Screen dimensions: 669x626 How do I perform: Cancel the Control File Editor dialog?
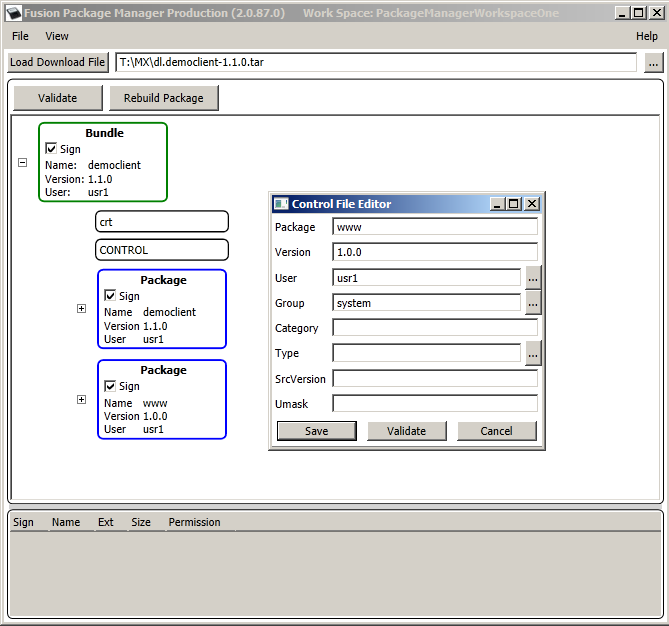pyautogui.click(x=497, y=431)
